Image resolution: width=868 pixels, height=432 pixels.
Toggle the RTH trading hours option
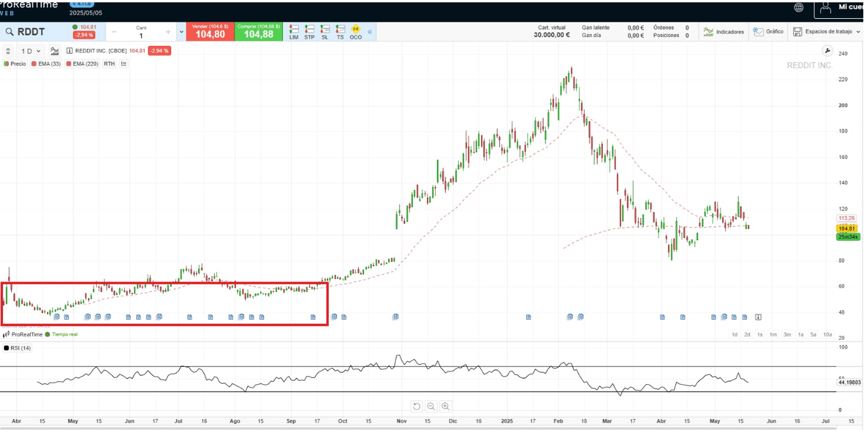[x=109, y=63]
